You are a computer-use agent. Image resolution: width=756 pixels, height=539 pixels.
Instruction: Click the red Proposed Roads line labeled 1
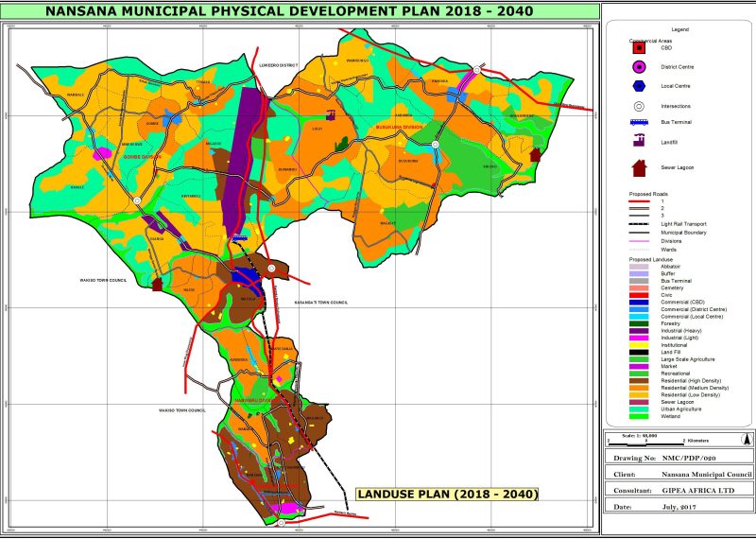[638, 201]
